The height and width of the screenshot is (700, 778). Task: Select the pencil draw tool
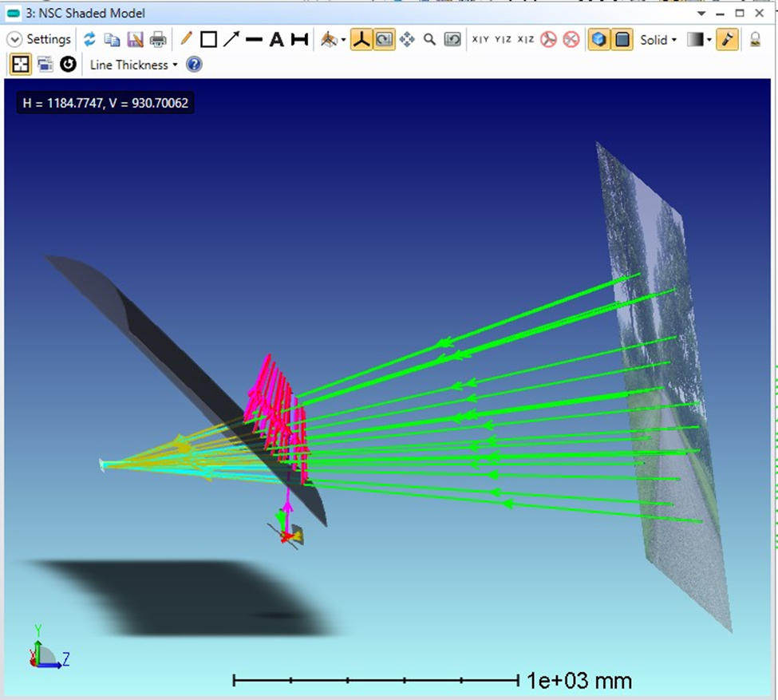[x=186, y=39]
